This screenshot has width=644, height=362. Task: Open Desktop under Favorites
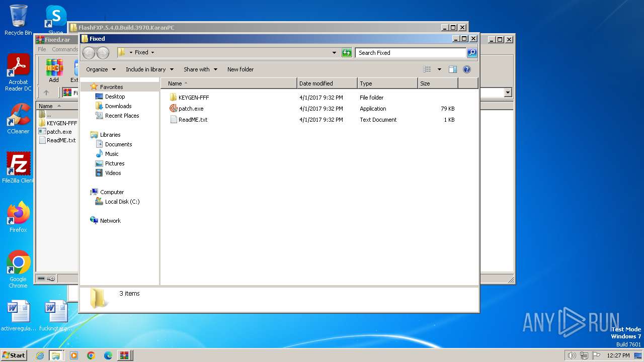tap(115, 97)
